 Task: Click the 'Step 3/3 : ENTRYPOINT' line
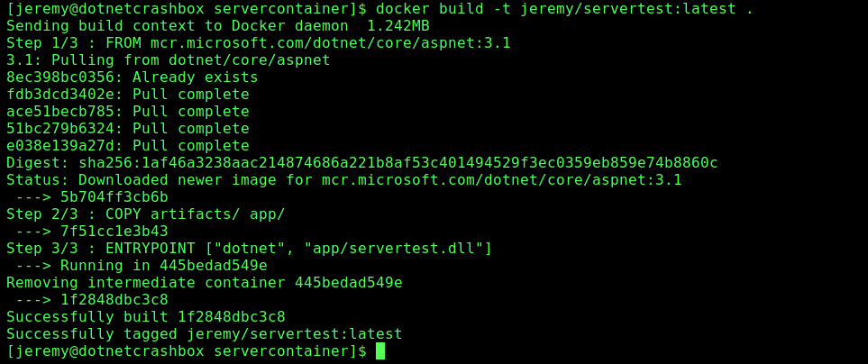(249, 249)
